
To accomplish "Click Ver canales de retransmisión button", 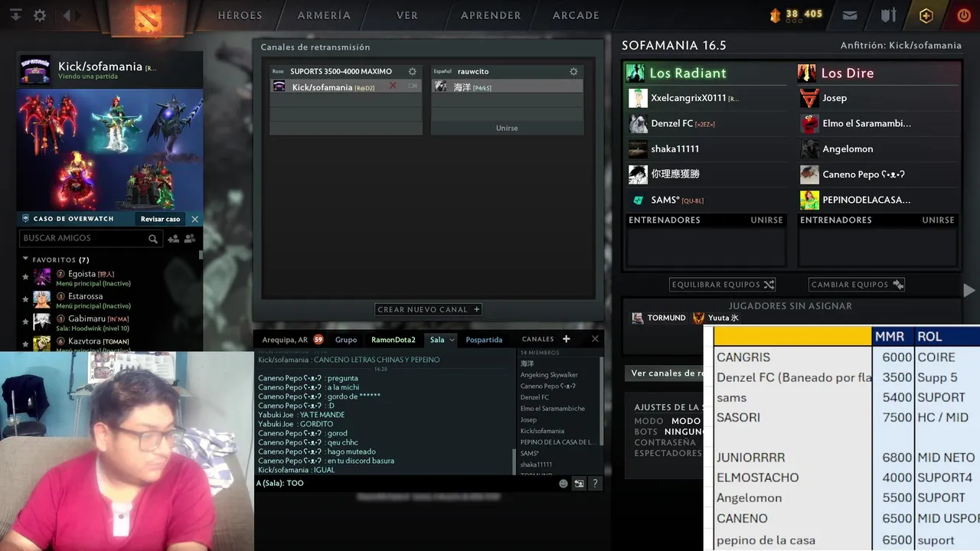I will click(x=665, y=373).
